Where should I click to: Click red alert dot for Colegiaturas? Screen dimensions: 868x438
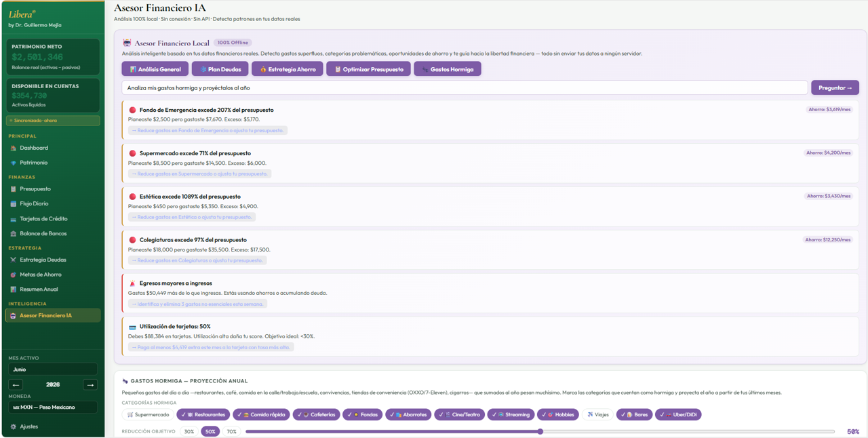tap(132, 240)
